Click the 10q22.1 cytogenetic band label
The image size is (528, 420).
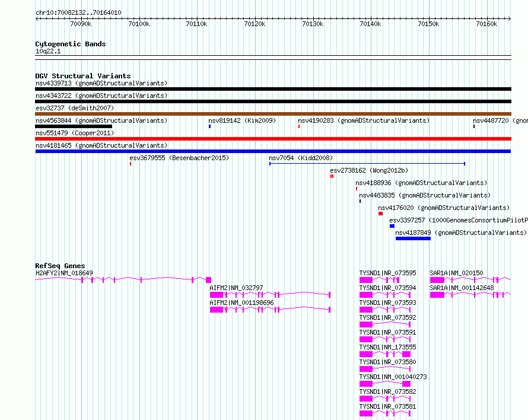[x=48, y=52]
